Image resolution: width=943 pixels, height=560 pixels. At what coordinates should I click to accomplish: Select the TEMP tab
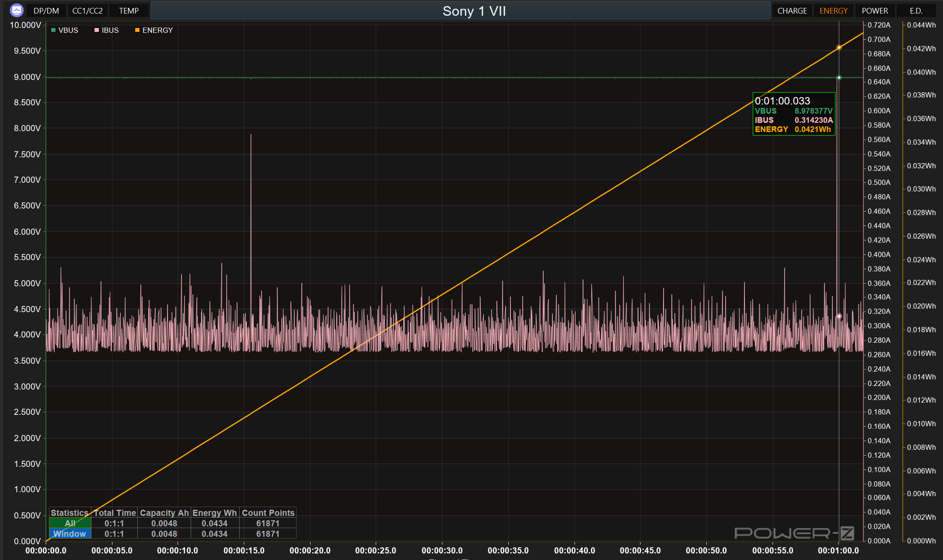[129, 10]
